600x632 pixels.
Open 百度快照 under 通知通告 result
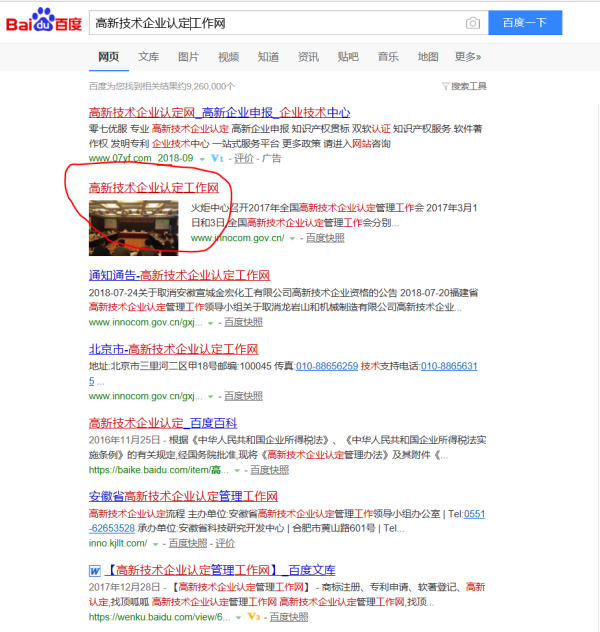tap(243, 322)
